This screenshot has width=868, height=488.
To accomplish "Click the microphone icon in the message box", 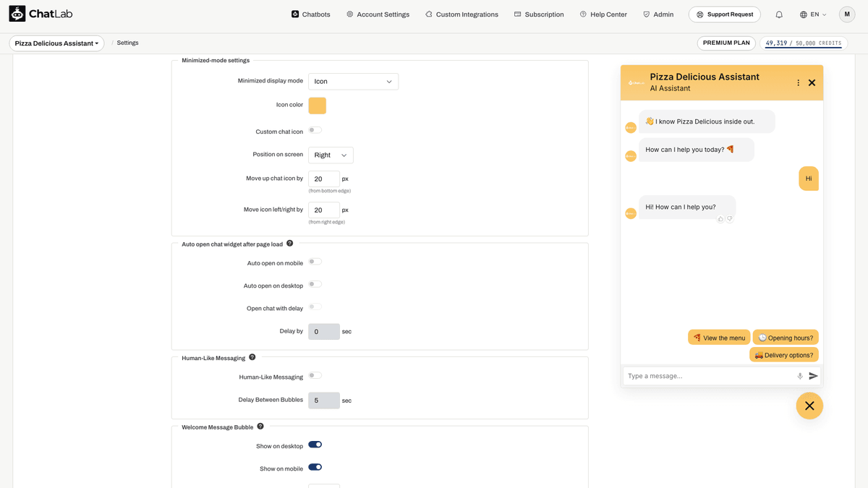I will (800, 376).
